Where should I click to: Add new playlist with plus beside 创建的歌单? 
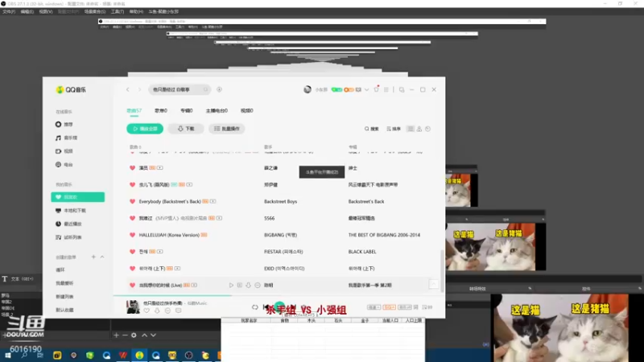click(x=93, y=257)
